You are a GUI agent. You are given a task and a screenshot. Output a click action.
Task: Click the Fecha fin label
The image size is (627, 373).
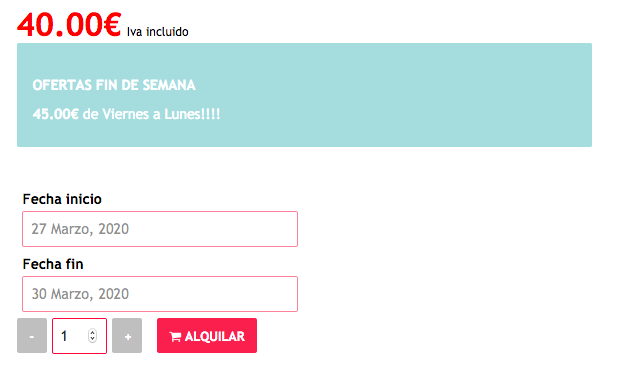click(53, 264)
